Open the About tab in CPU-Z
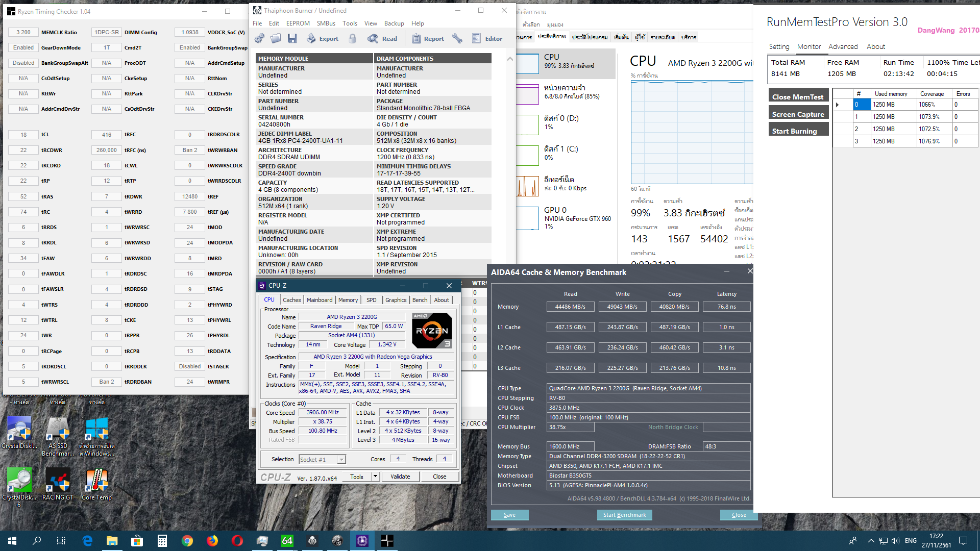 click(442, 300)
